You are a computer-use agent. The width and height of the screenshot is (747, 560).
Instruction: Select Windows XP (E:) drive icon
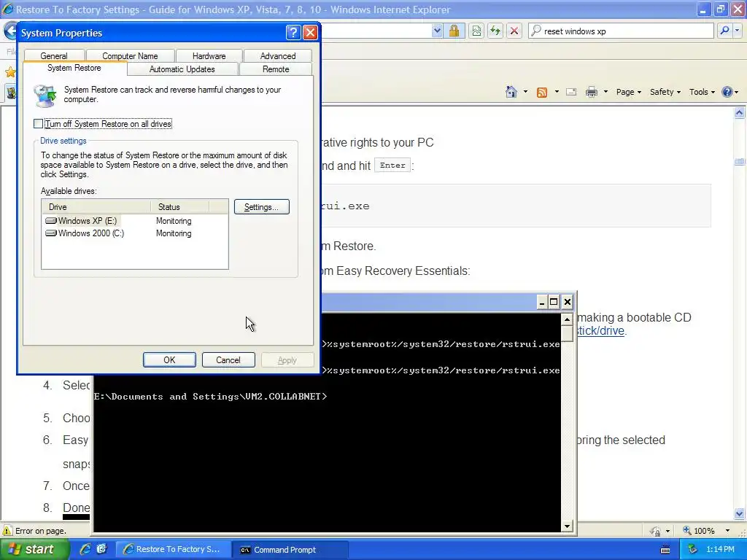pyautogui.click(x=50, y=221)
